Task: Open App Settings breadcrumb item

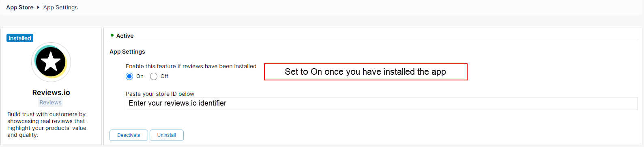Action: coord(60,7)
